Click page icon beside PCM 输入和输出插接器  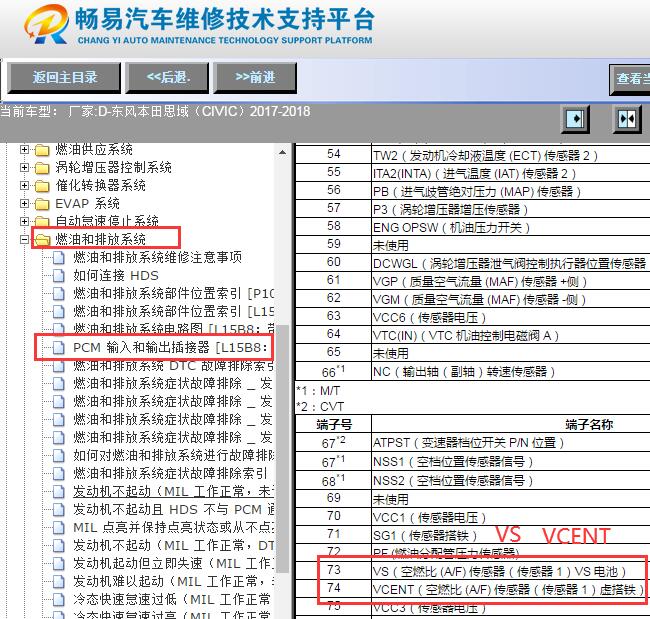[x=59, y=347]
